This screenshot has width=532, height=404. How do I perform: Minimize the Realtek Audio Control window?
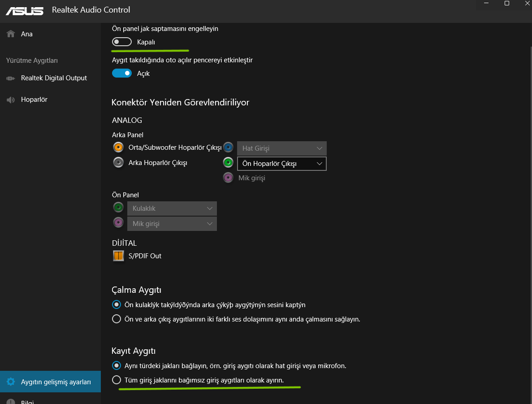486,4
